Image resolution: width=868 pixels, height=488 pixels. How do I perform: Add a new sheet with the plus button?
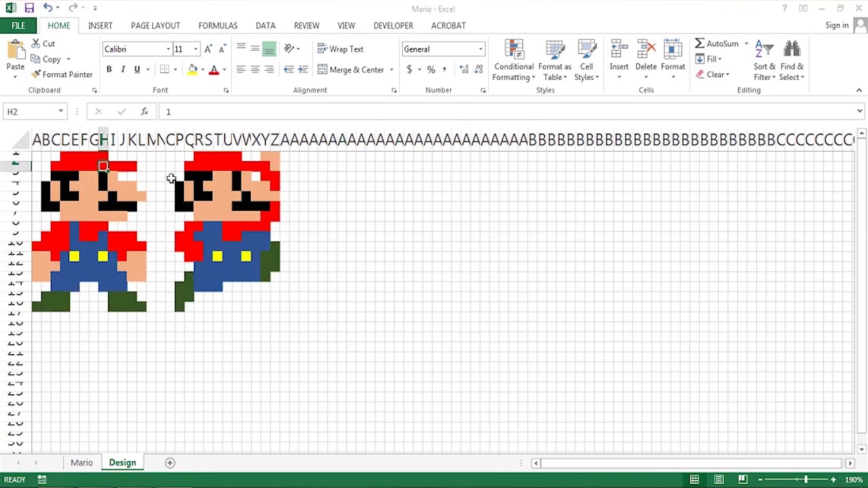coord(170,463)
